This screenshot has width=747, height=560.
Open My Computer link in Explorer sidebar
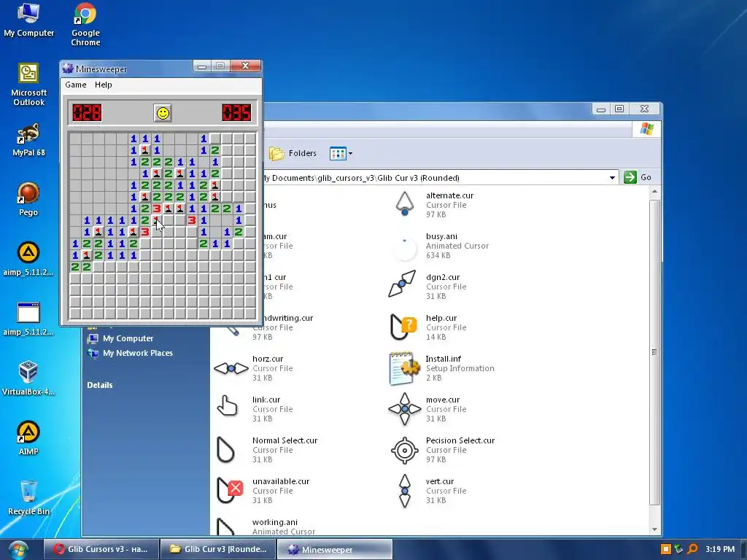pyautogui.click(x=120, y=338)
